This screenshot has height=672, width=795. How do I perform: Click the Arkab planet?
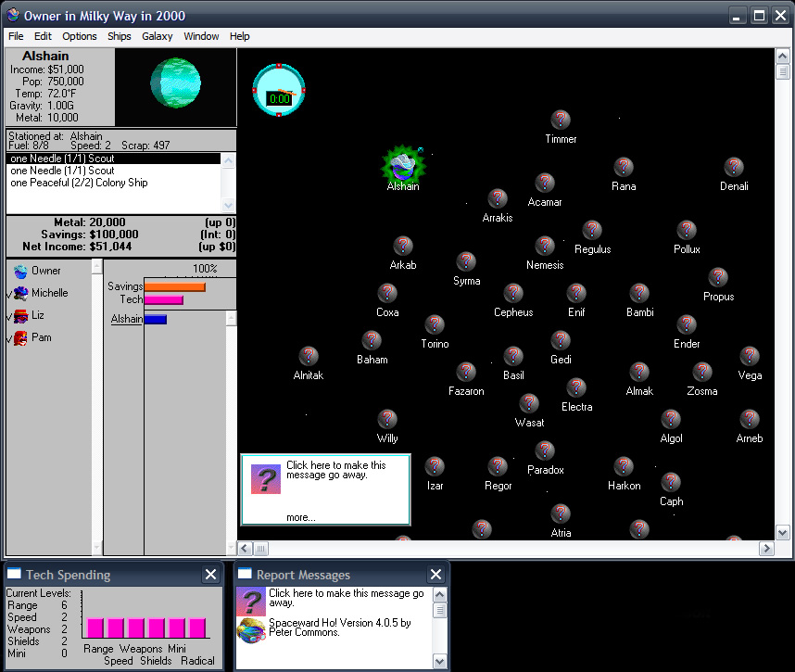pos(403,246)
